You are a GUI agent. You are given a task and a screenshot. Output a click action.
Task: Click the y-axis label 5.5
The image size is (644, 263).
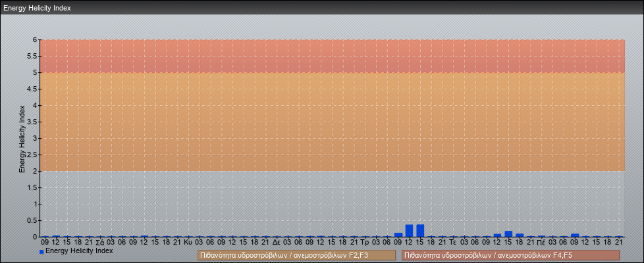pyautogui.click(x=32, y=56)
